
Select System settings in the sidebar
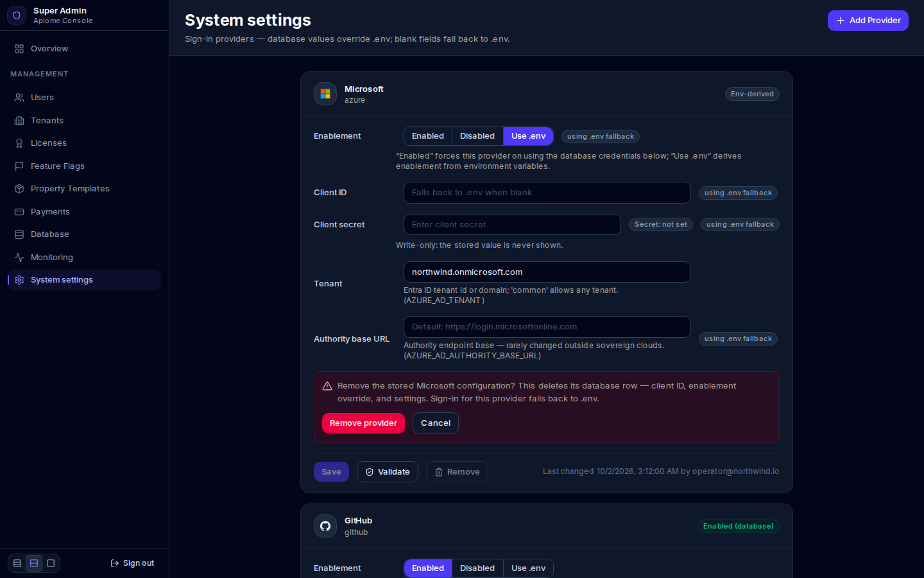pos(84,280)
